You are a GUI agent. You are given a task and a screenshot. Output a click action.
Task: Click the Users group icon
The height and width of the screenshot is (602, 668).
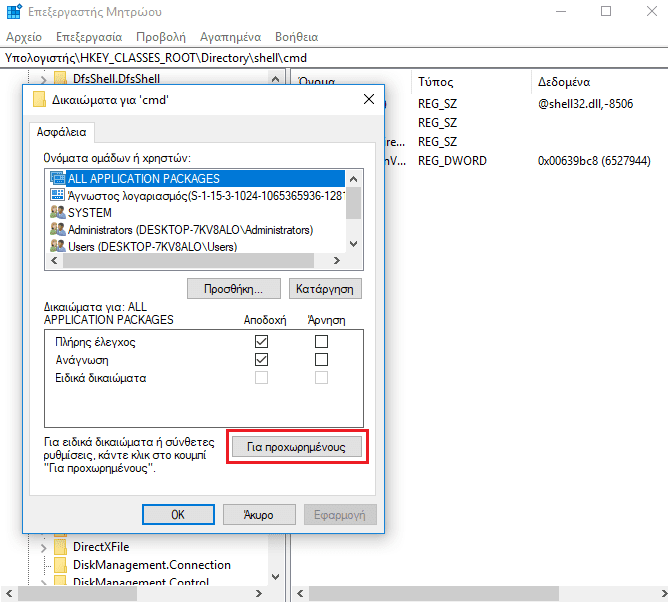pos(58,246)
